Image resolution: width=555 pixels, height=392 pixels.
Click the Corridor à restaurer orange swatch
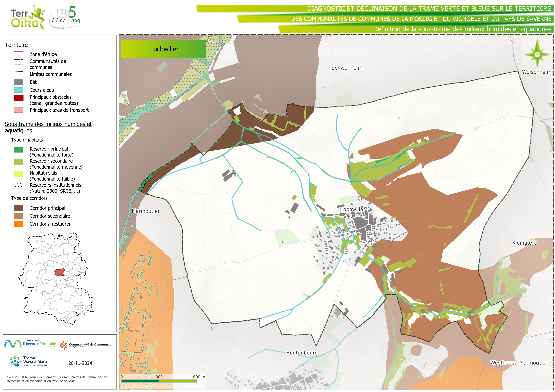coord(18,224)
